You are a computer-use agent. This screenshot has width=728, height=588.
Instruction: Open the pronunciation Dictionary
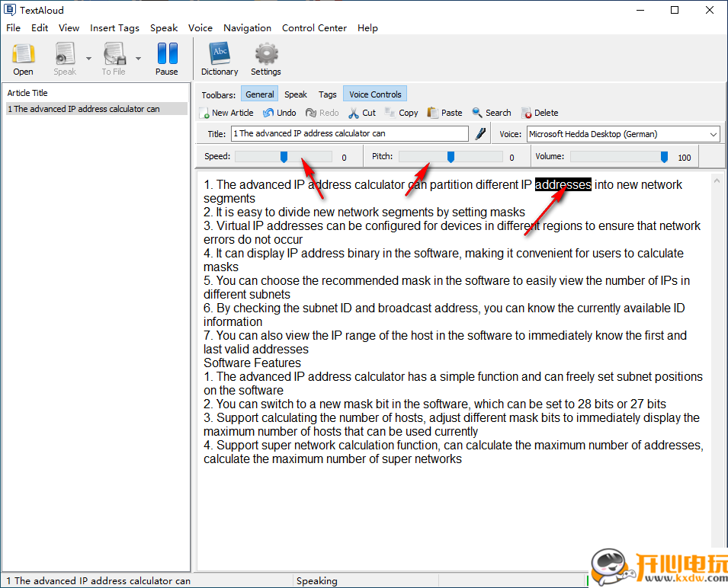(220, 59)
